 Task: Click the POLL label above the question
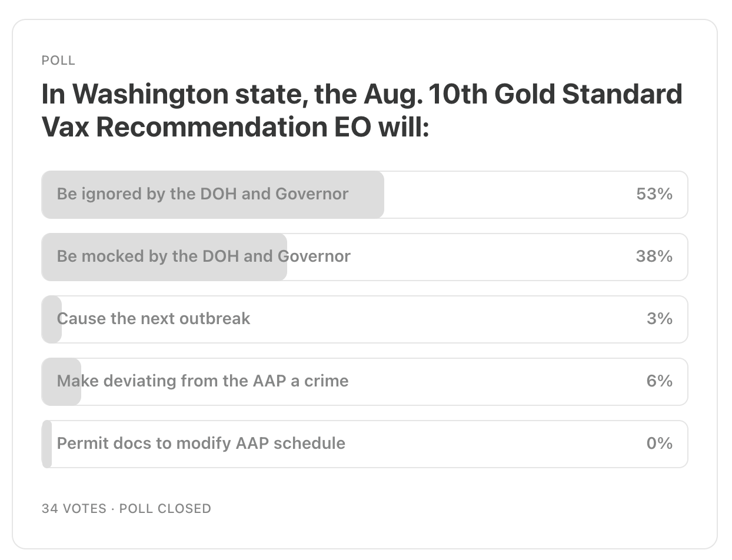(x=58, y=61)
